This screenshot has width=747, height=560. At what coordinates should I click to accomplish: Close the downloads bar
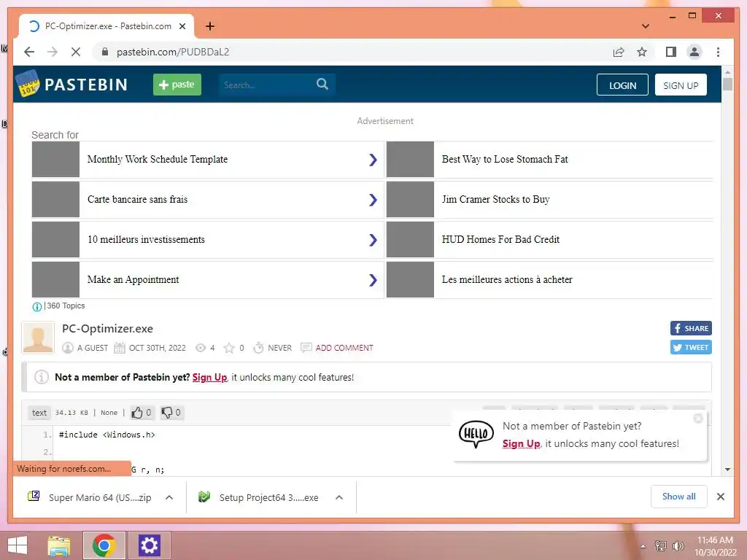point(720,497)
